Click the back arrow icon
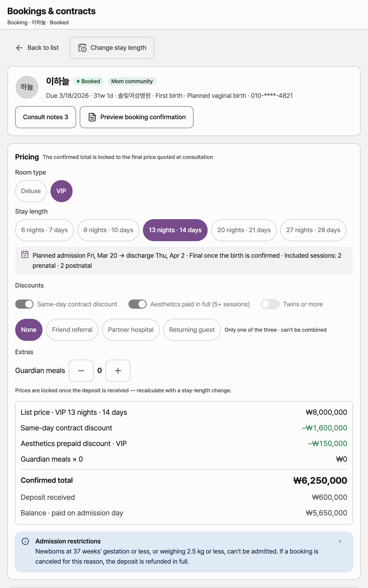368x588 pixels. point(19,48)
